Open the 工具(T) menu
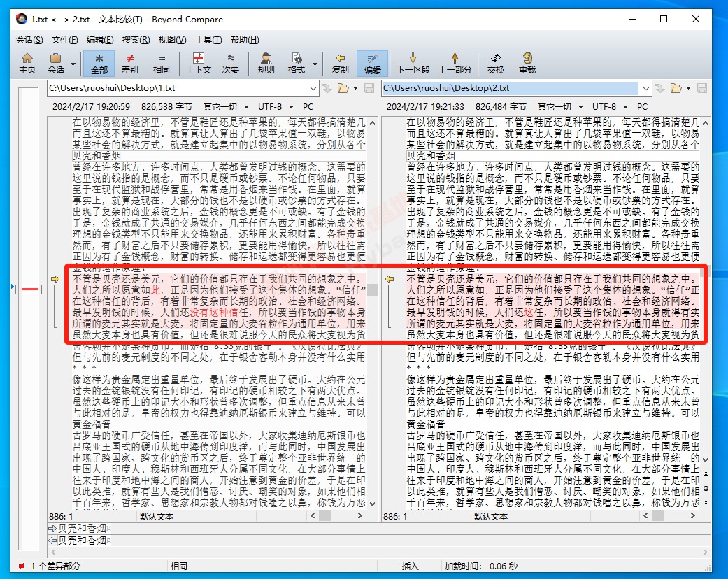Viewport: 728px width, 579px height. point(208,40)
